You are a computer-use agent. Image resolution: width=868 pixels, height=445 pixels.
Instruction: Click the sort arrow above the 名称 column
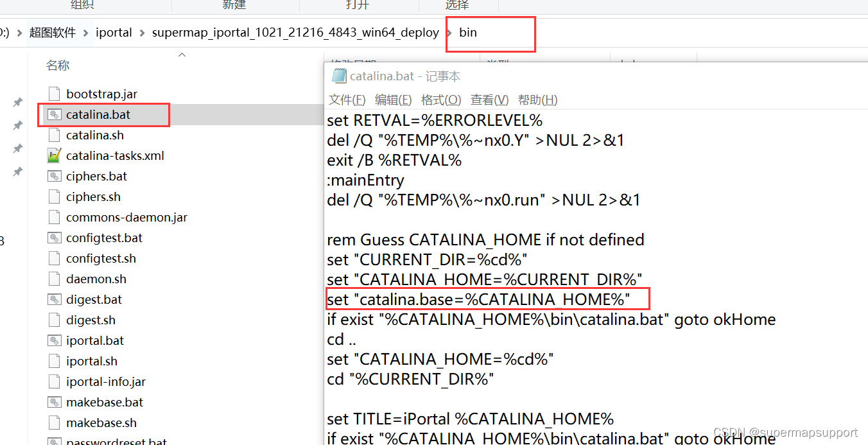point(182,55)
